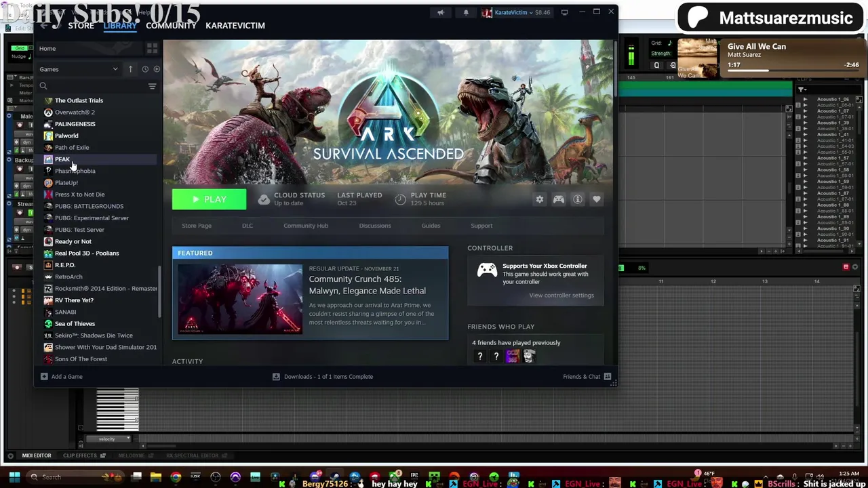Switch library to grid collections view icon
The image size is (868, 488).
[x=152, y=48]
